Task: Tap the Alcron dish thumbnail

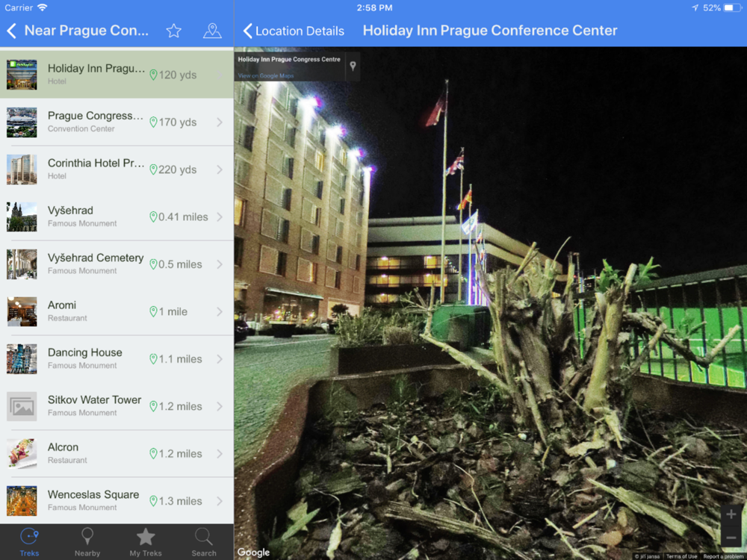Action: click(22, 454)
